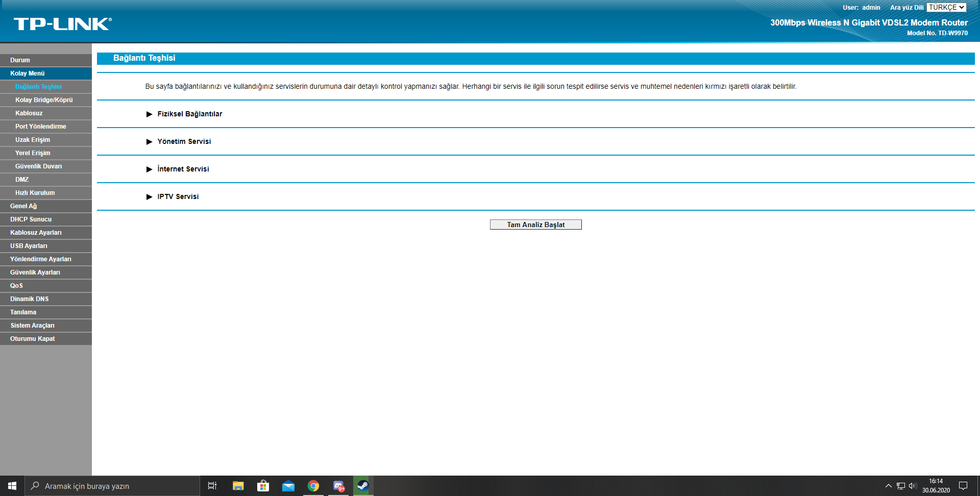
Task: Log out via Oturumu Kapat
Action: (x=46, y=339)
